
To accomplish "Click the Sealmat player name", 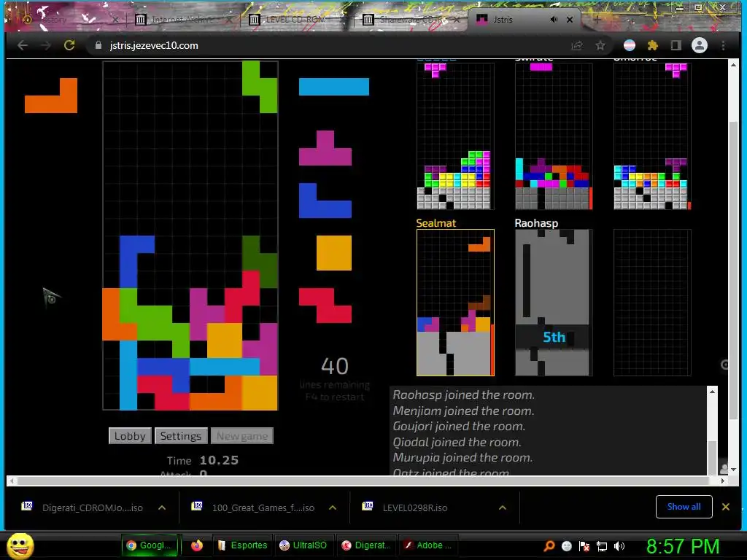I will pos(436,223).
